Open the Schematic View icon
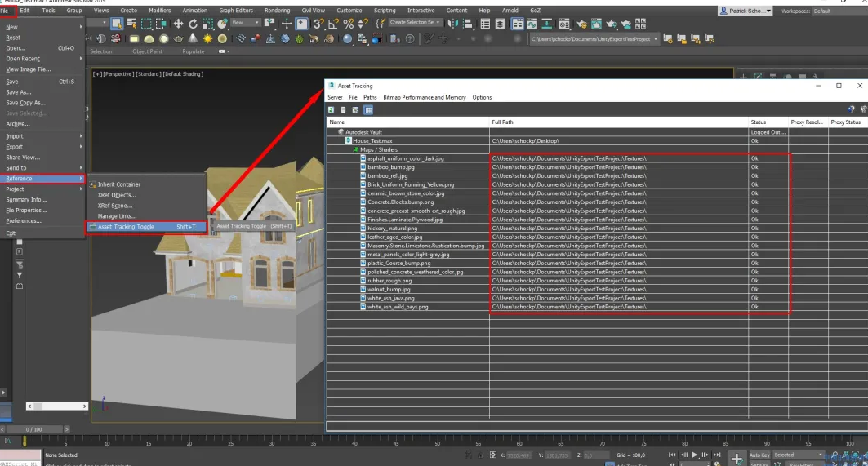Image resolution: width=868 pixels, height=466 pixels. [546, 23]
